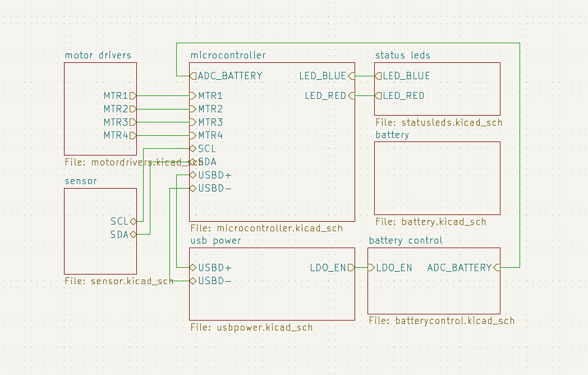
Task: Click 'File: microcontroller.kicad_sch' label
Action: [267, 228]
